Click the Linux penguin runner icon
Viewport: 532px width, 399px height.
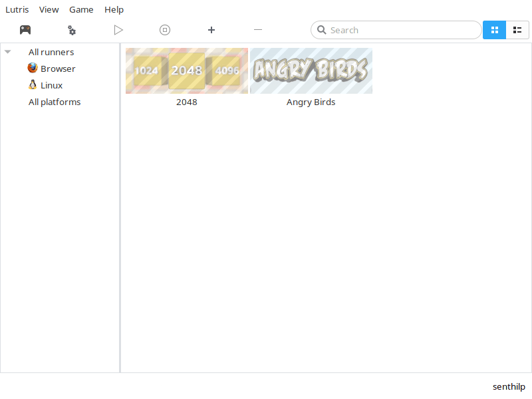[x=33, y=85]
